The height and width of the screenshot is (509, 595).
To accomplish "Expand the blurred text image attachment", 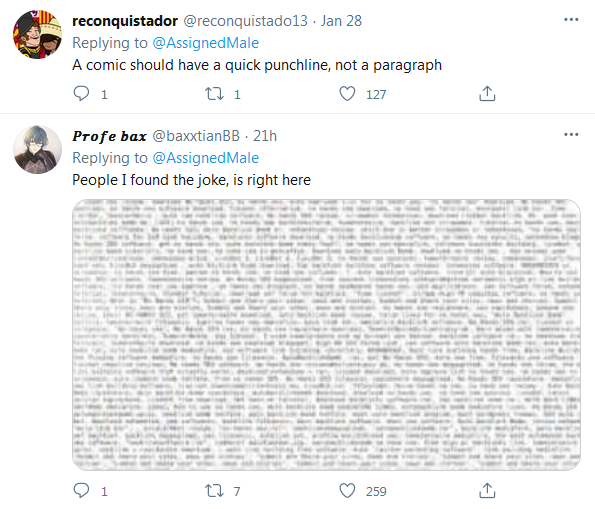I will pos(326,335).
